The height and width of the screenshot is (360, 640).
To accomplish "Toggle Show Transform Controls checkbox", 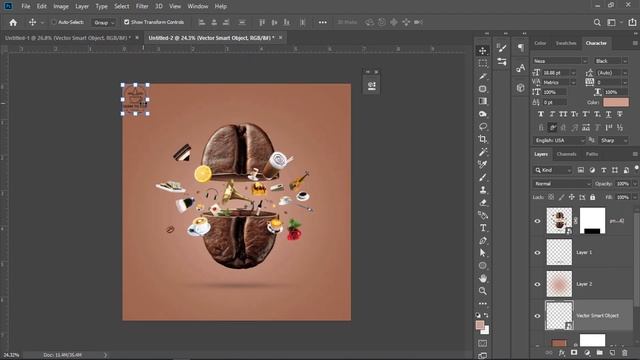I will click(127, 22).
